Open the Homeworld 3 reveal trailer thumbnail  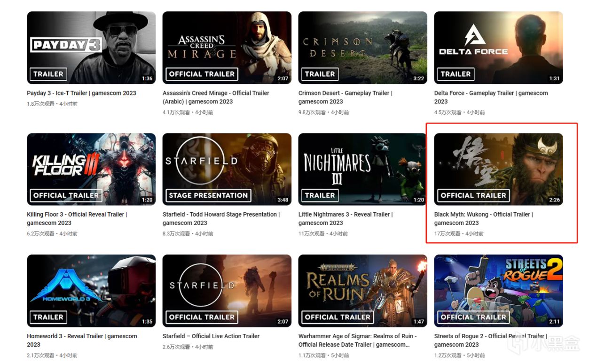click(x=91, y=291)
